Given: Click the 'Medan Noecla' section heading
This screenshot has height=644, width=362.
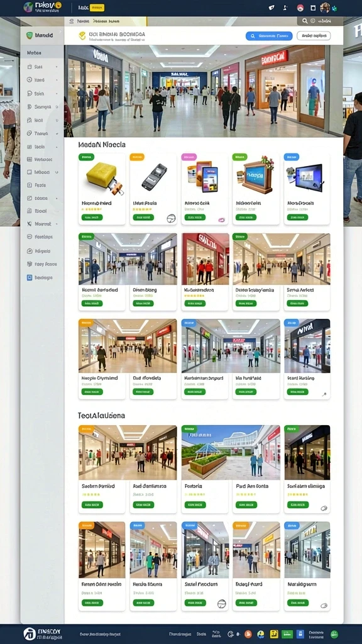Looking at the screenshot, I should point(102,145).
